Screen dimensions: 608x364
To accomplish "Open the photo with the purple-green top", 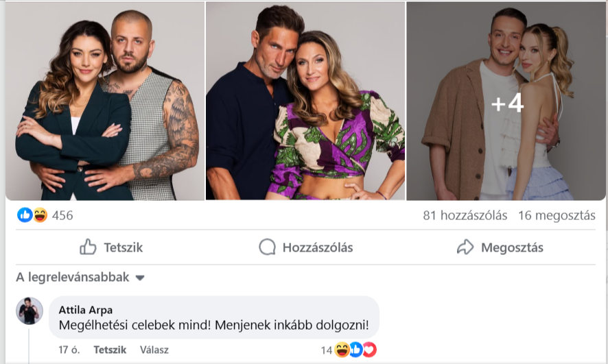I will [305, 101].
